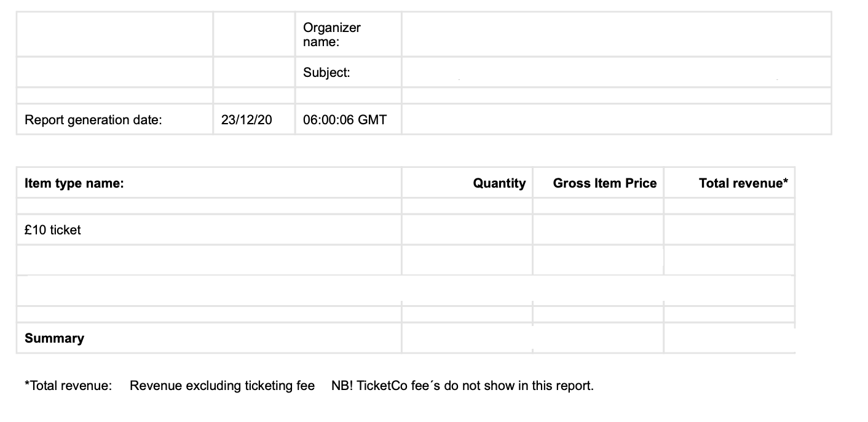Select the Subject label cell
This screenshot has width=868, height=422.
point(348,72)
